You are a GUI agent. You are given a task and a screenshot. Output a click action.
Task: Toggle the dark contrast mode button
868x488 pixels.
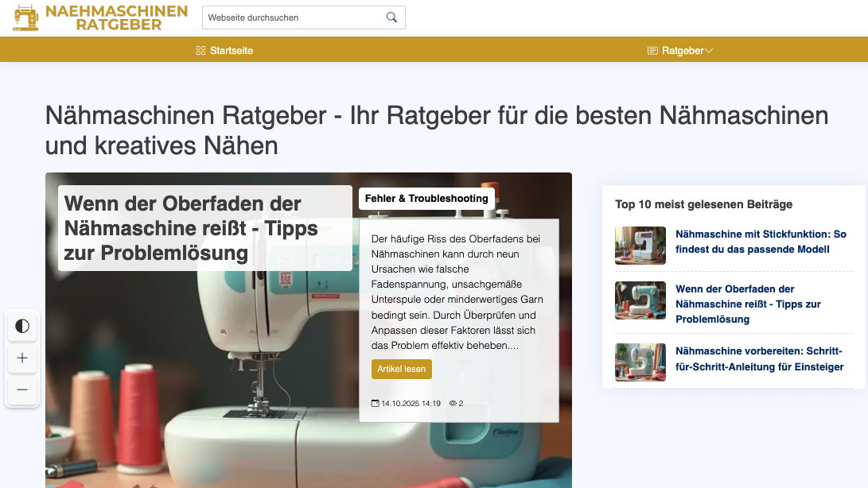coord(22,326)
